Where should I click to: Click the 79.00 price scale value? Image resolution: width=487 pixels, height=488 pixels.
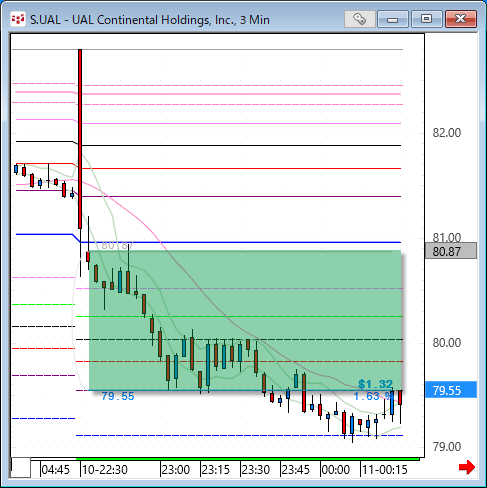coord(447,447)
